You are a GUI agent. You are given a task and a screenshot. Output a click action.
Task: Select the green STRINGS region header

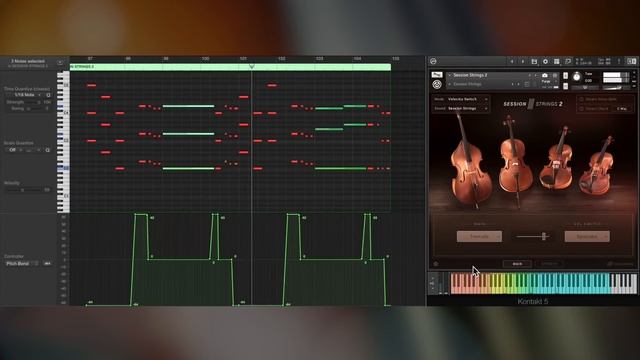tap(230, 67)
